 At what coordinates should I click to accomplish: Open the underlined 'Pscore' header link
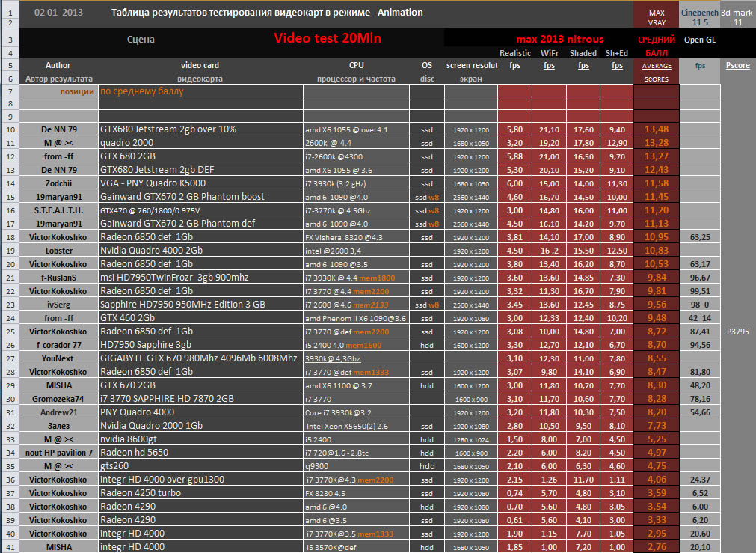tap(737, 65)
